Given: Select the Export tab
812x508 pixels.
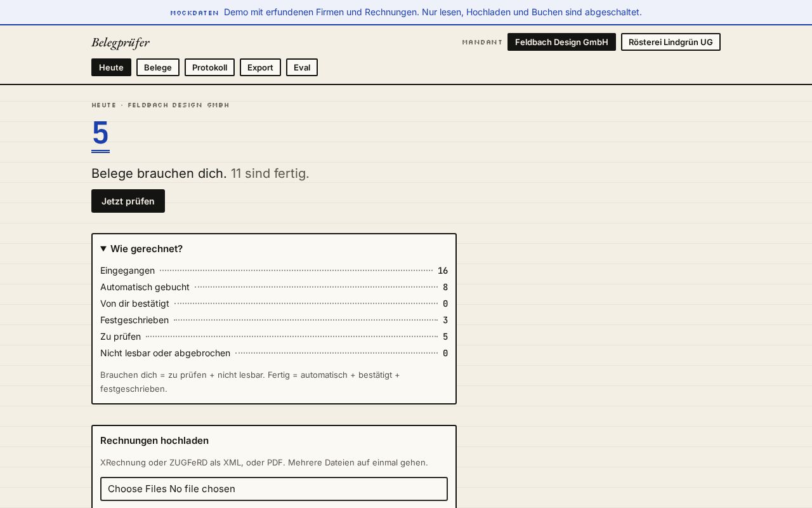Looking at the screenshot, I should 260,67.
